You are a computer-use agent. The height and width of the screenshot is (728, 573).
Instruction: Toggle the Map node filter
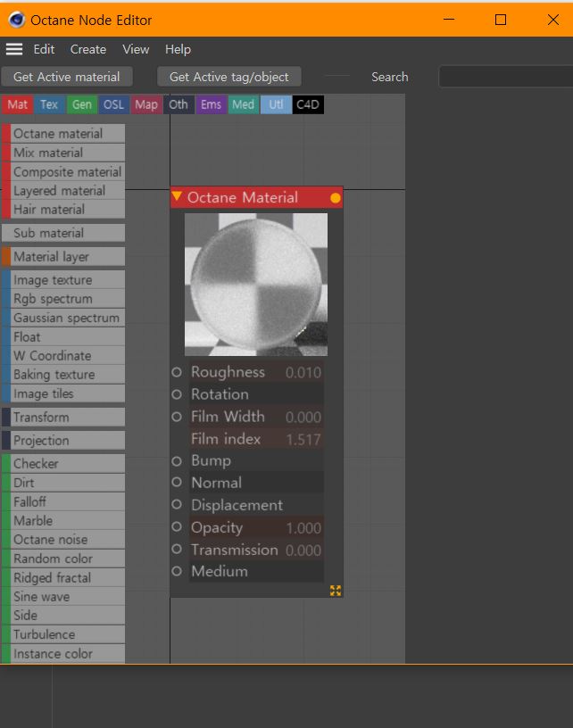coord(146,104)
